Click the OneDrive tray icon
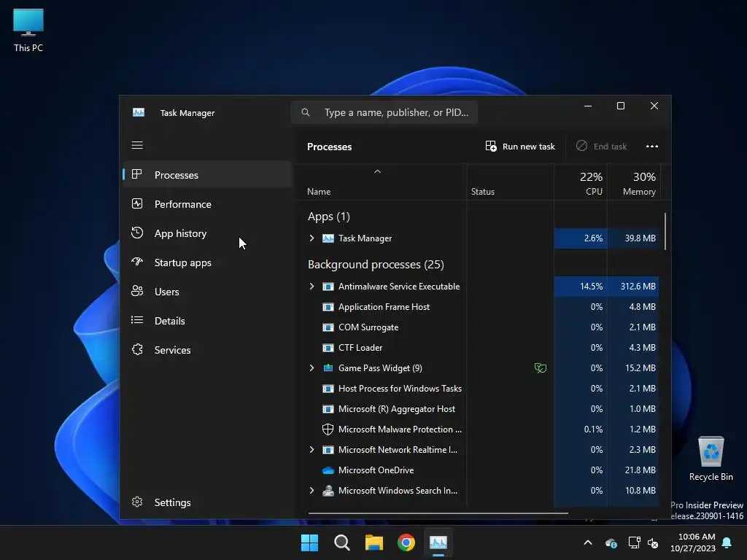This screenshot has width=747, height=560. [x=611, y=542]
